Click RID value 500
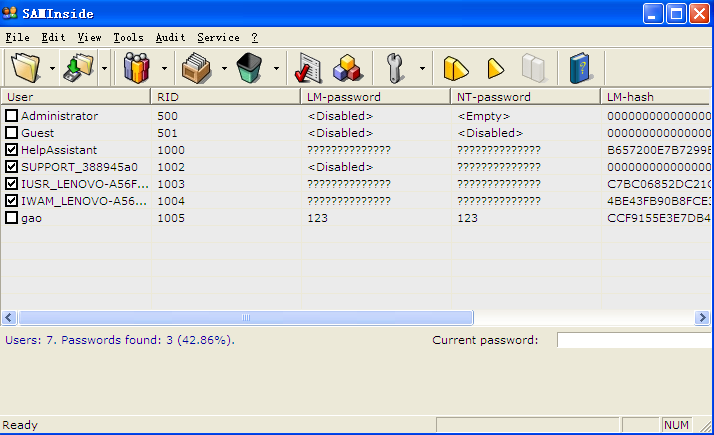The width and height of the screenshot is (714, 435). (x=168, y=116)
